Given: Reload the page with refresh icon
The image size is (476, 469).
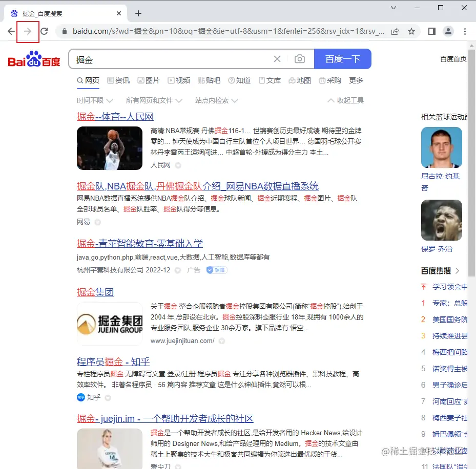Looking at the screenshot, I should point(45,31).
